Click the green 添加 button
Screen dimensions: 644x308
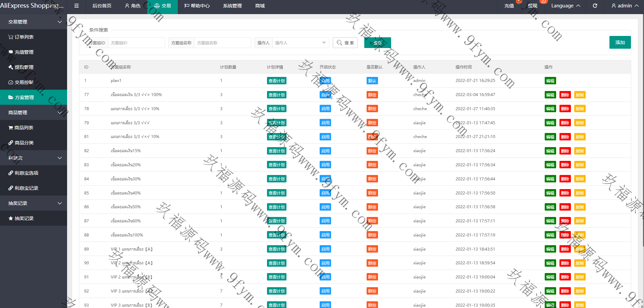click(x=620, y=42)
